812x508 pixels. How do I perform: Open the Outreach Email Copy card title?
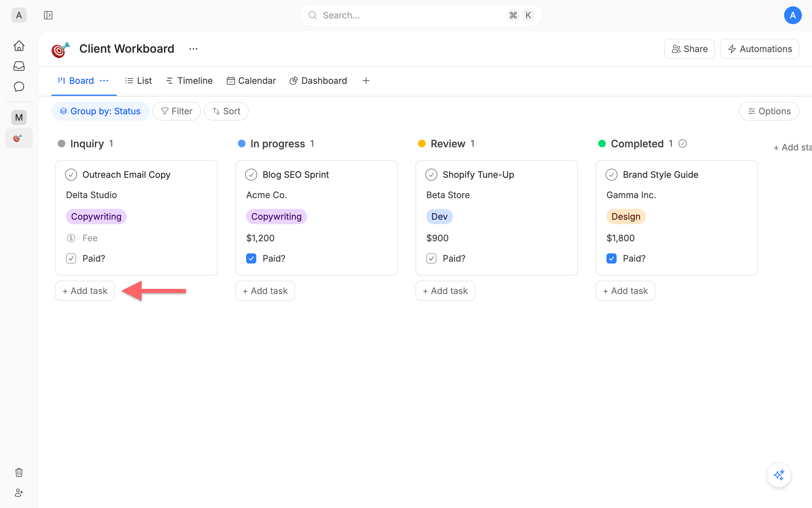point(127,175)
